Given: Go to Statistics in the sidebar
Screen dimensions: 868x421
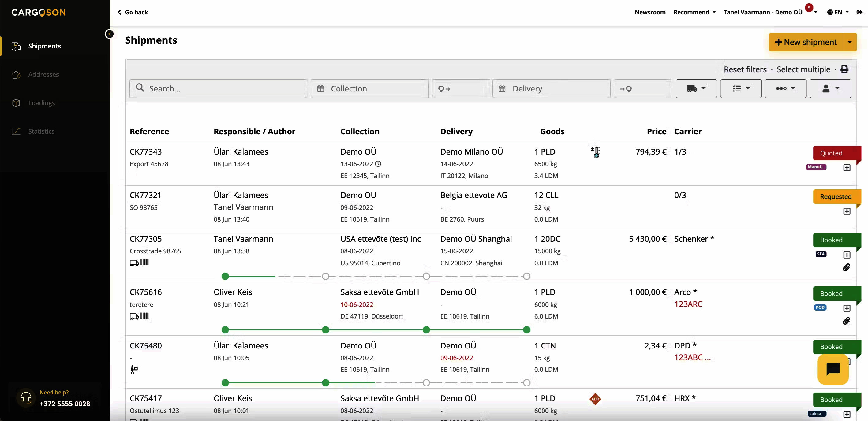Looking at the screenshot, I should (41, 131).
